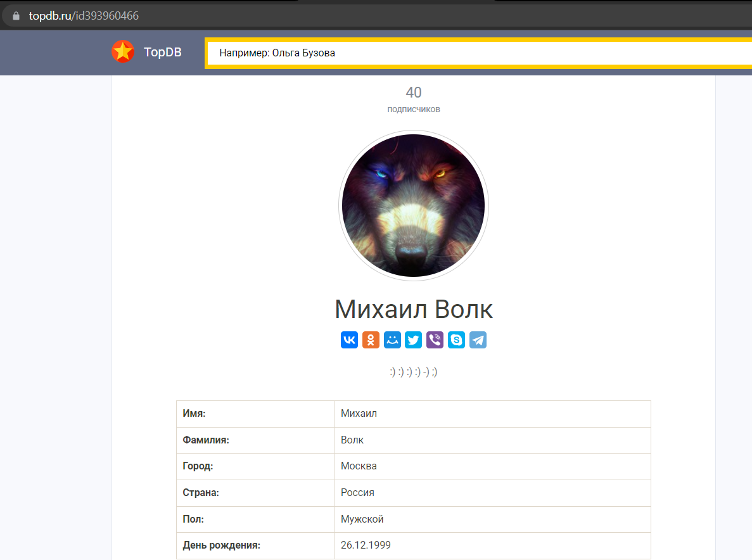Focus the search field with Ольга Бузова placeholder
The image size is (752, 560).
tap(480, 53)
